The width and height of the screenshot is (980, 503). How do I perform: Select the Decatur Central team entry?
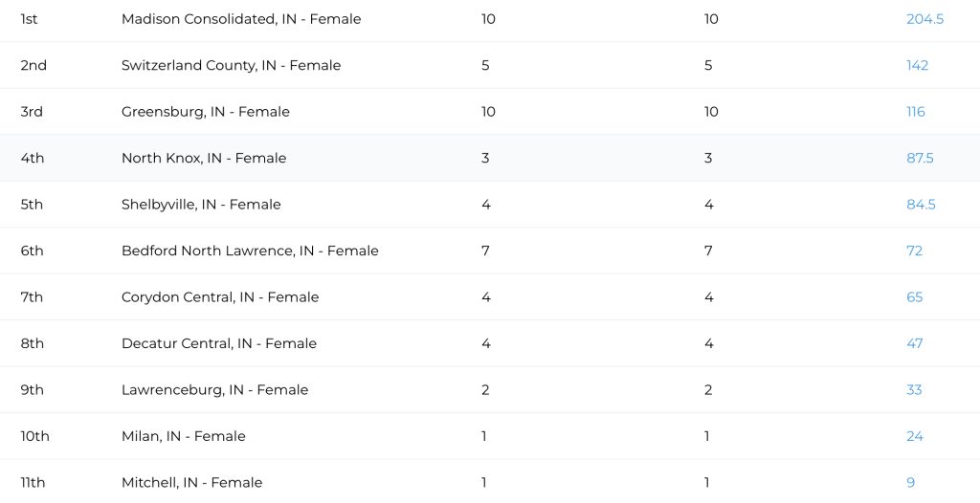coord(219,343)
